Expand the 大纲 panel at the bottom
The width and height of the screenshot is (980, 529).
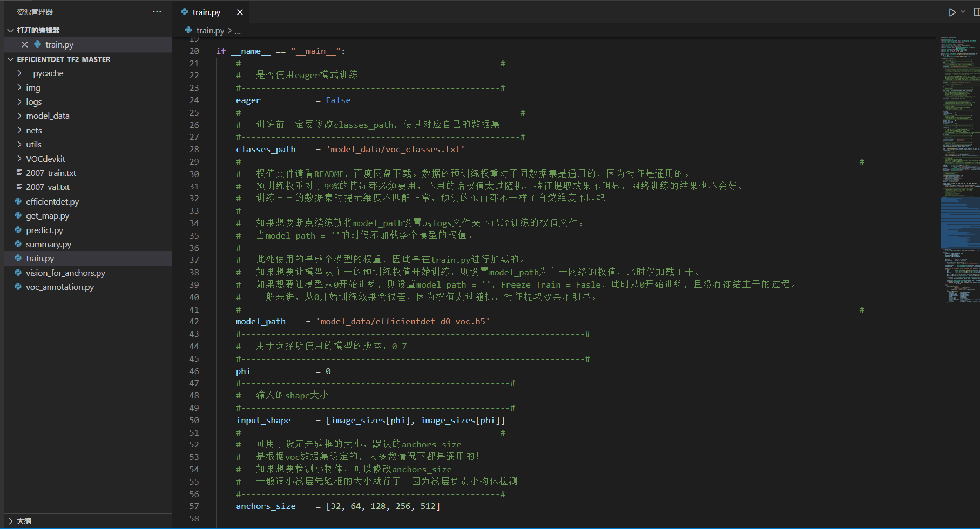[x=10, y=521]
